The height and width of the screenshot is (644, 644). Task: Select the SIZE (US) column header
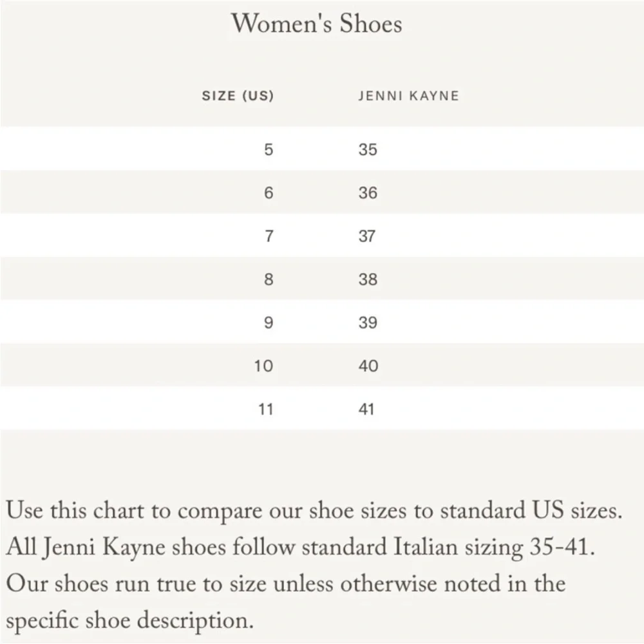pos(238,97)
